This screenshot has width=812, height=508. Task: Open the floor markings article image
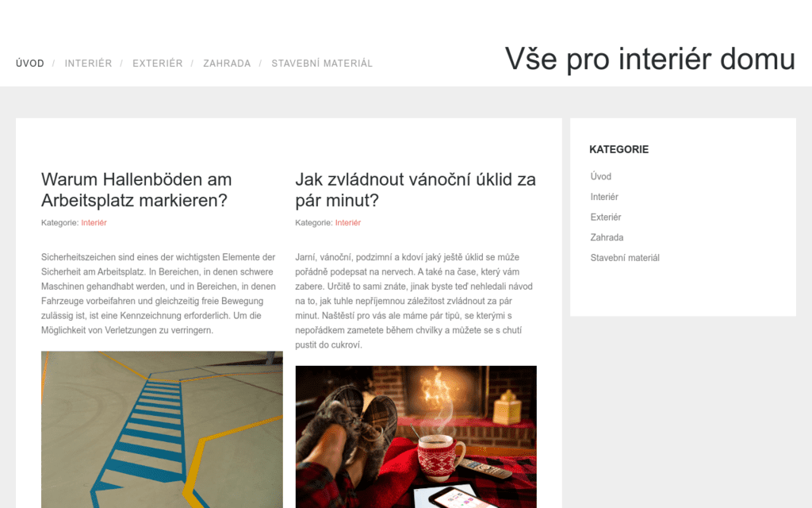(x=162, y=429)
